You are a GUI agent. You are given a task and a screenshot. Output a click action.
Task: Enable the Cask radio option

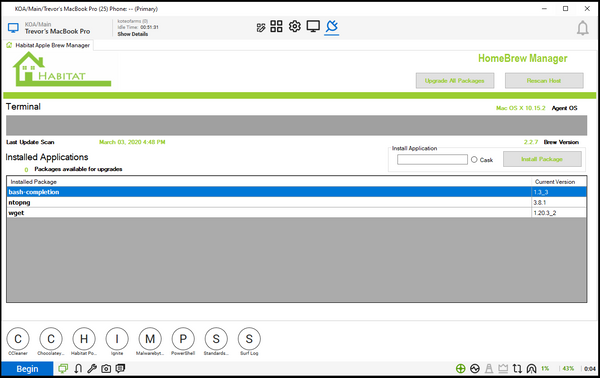point(474,160)
